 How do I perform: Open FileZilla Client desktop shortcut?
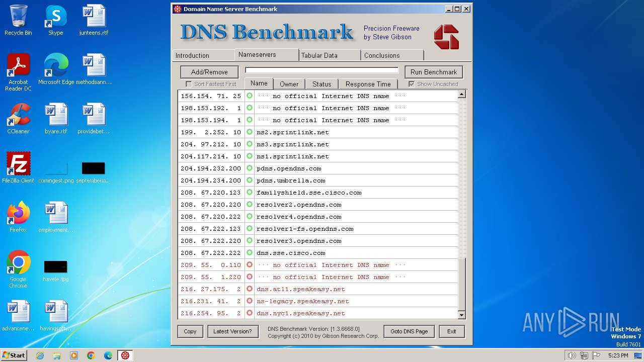click(x=18, y=168)
